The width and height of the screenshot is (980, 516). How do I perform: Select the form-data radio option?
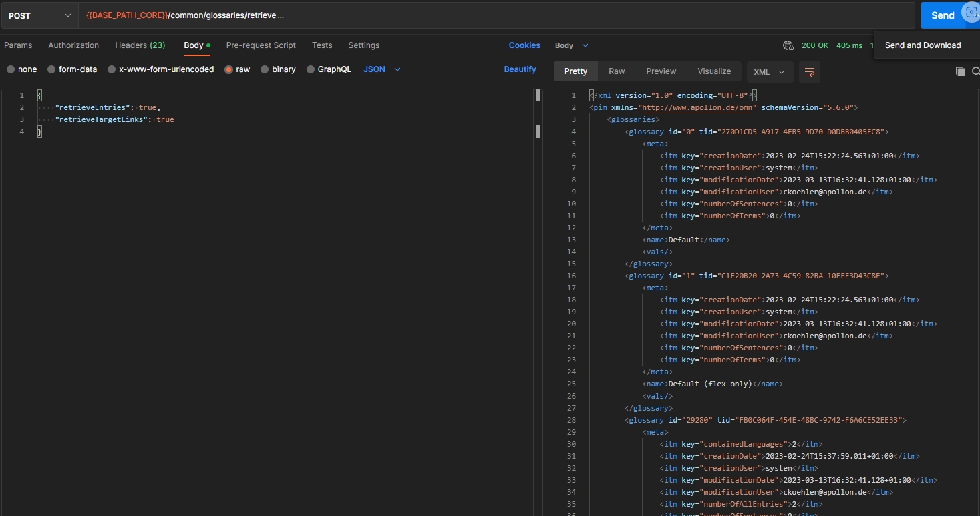pyautogui.click(x=51, y=69)
